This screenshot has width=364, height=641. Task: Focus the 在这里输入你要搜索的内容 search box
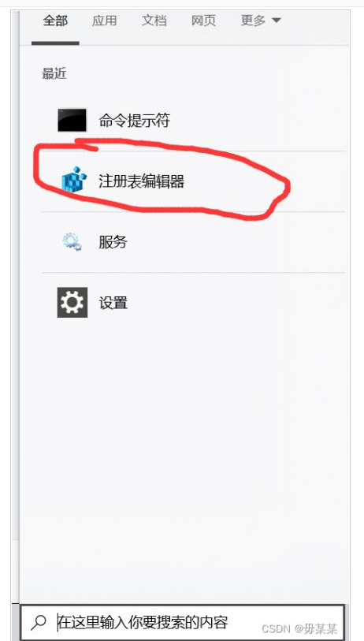tap(183, 622)
